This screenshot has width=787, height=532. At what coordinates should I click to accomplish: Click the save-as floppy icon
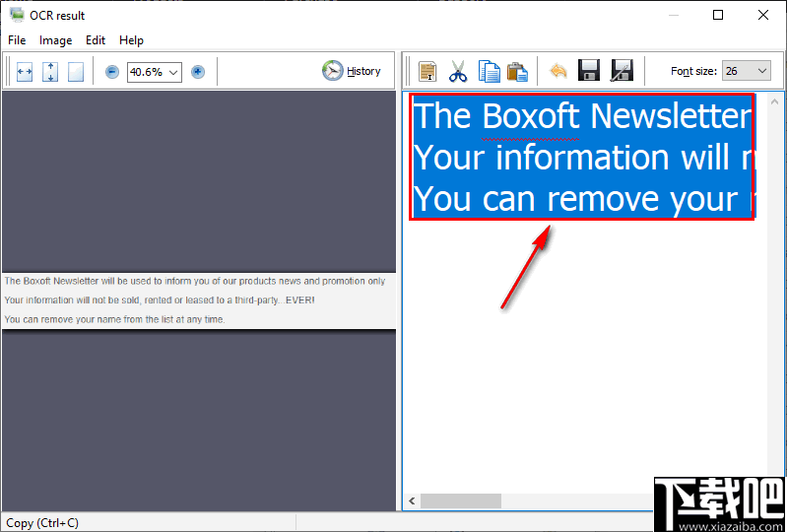pos(622,71)
